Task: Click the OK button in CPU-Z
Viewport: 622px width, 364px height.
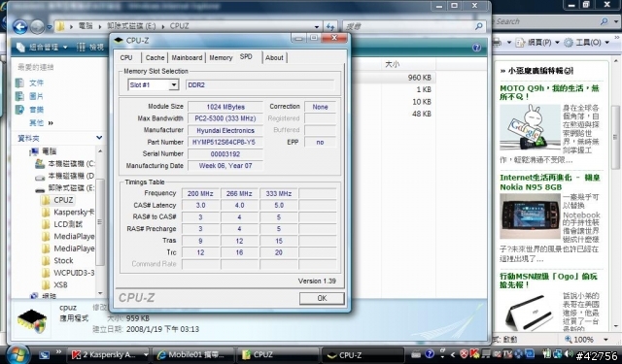Action: pos(322,298)
